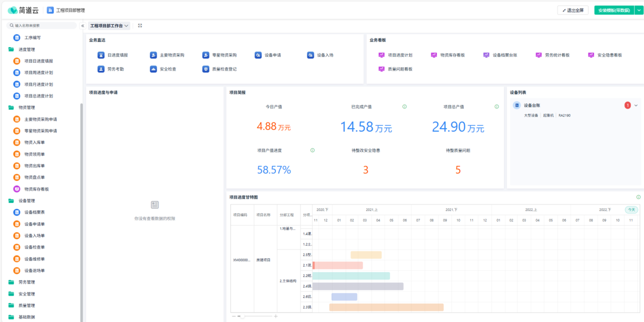Click the 今天 button in the Gantt chart

point(631,210)
